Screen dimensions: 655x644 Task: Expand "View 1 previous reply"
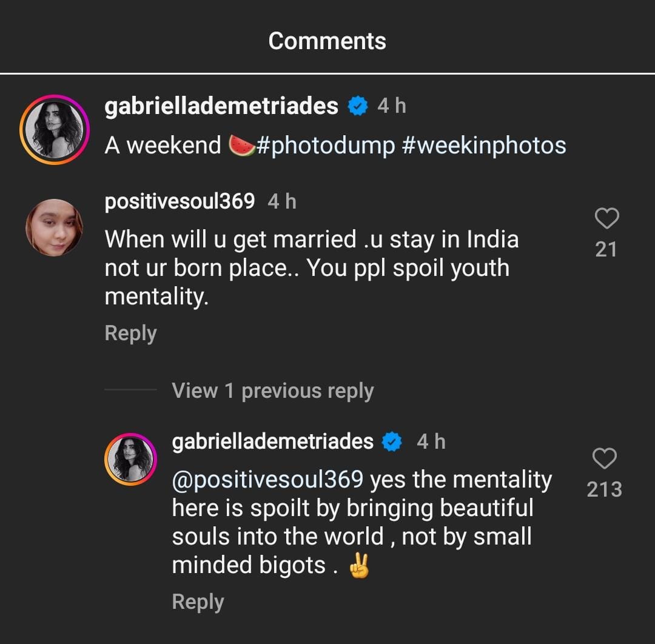coord(272,391)
